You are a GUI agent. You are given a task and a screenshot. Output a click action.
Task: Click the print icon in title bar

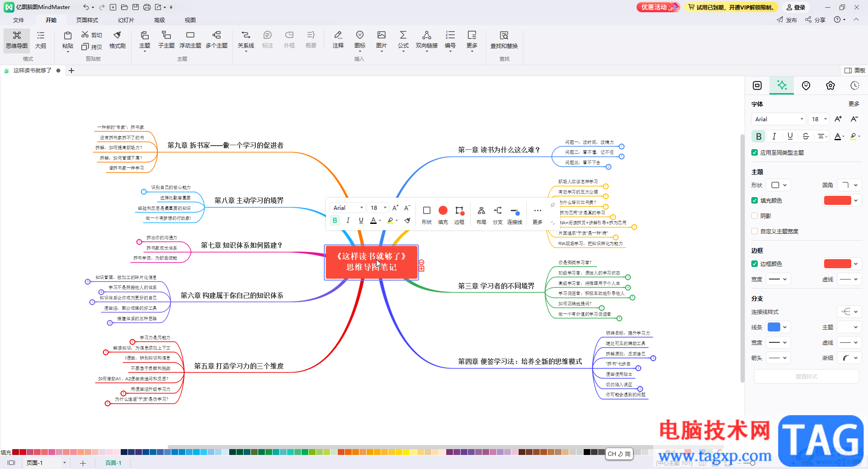click(x=147, y=7)
